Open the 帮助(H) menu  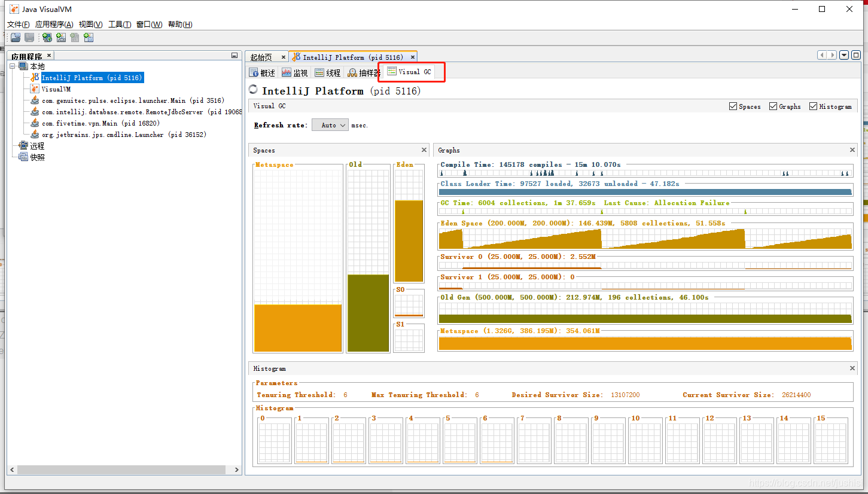click(x=180, y=25)
